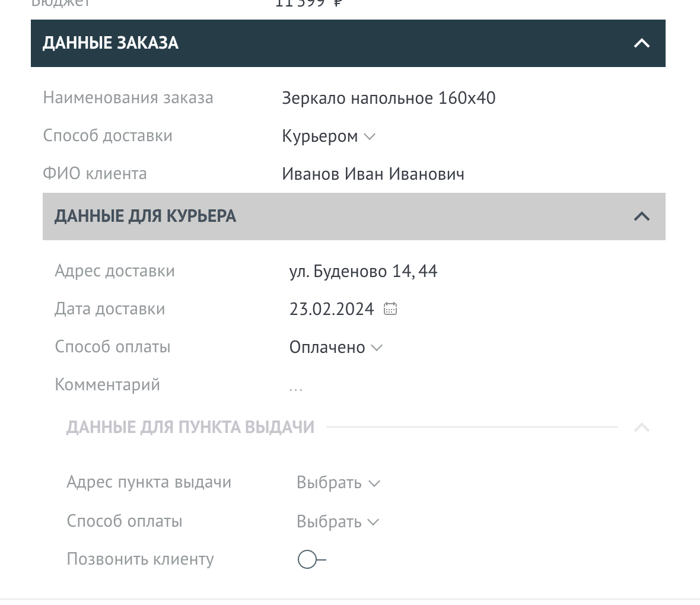Click the Позвонить клиенту label
Viewport: 700px width, 605px height.
pos(140,559)
